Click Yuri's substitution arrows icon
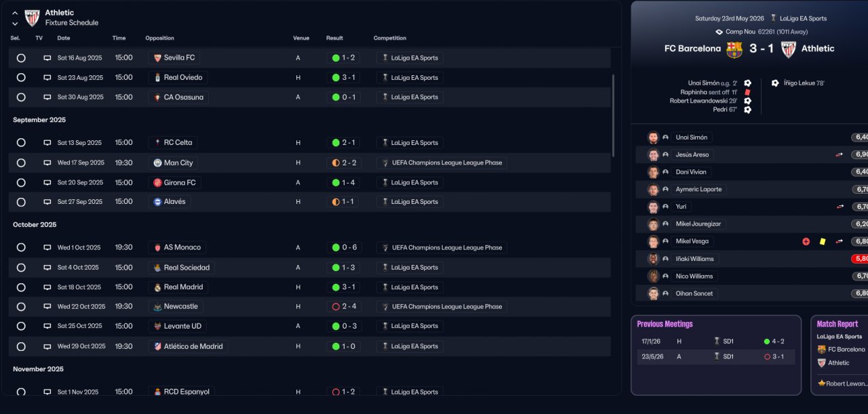The height and width of the screenshot is (414, 868). click(x=840, y=207)
